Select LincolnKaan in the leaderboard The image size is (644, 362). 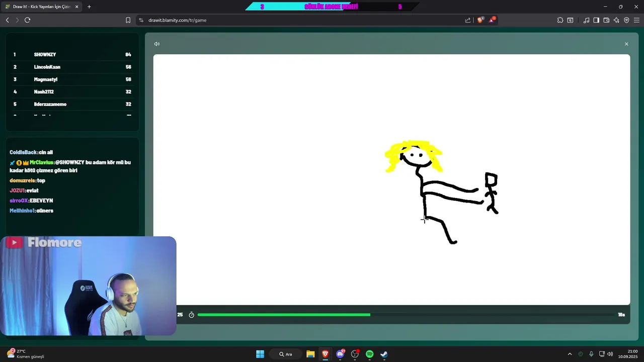(47, 67)
